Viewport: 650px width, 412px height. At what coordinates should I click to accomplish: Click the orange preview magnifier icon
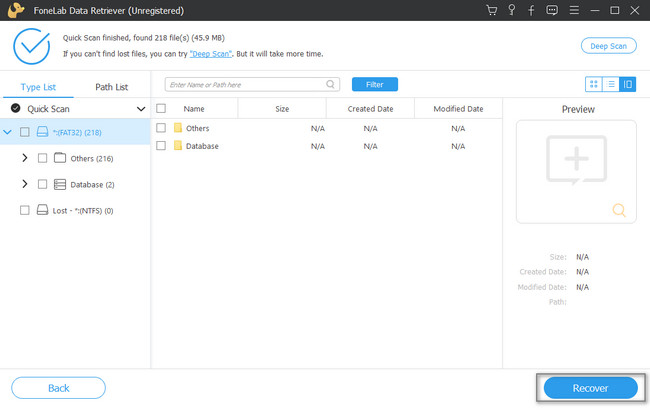(619, 210)
